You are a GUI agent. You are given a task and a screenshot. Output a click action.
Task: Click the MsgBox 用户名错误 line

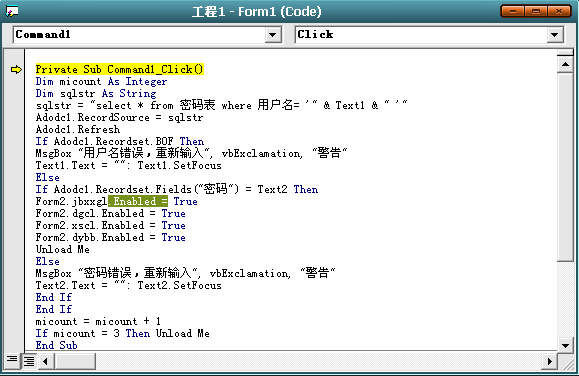click(x=191, y=153)
